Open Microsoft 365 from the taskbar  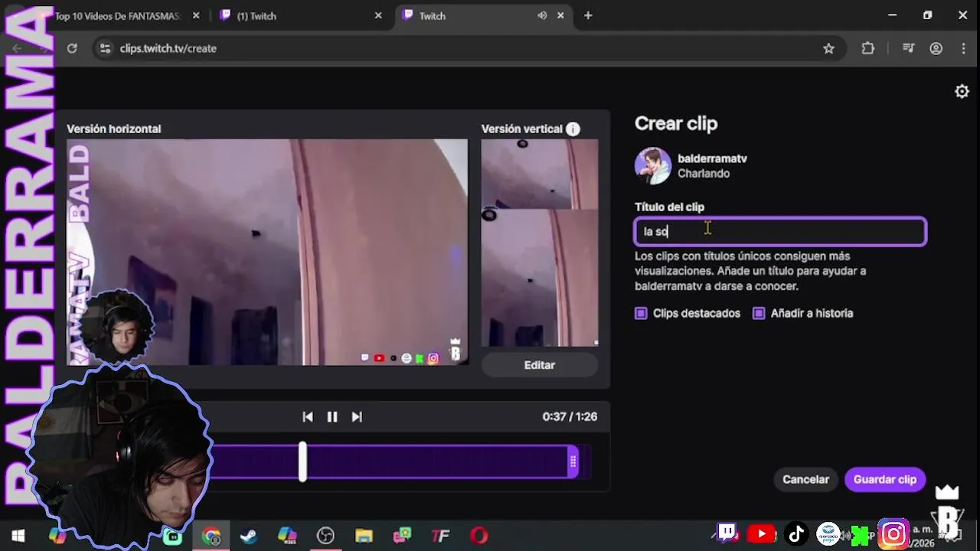pyautogui.click(x=287, y=536)
